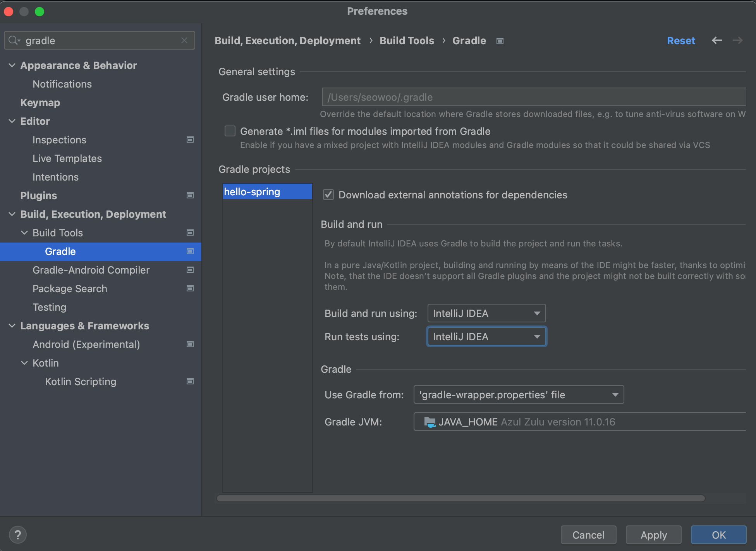Click the back navigation arrow

click(716, 40)
